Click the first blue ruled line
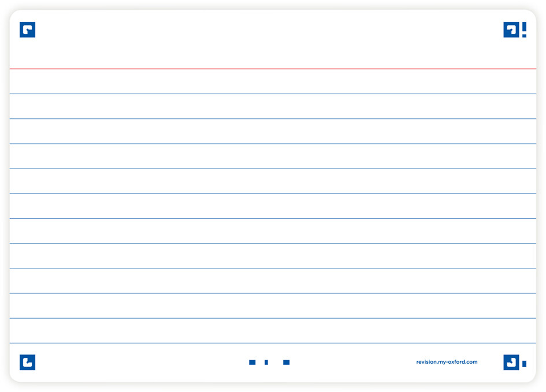 [x=273, y=94]
